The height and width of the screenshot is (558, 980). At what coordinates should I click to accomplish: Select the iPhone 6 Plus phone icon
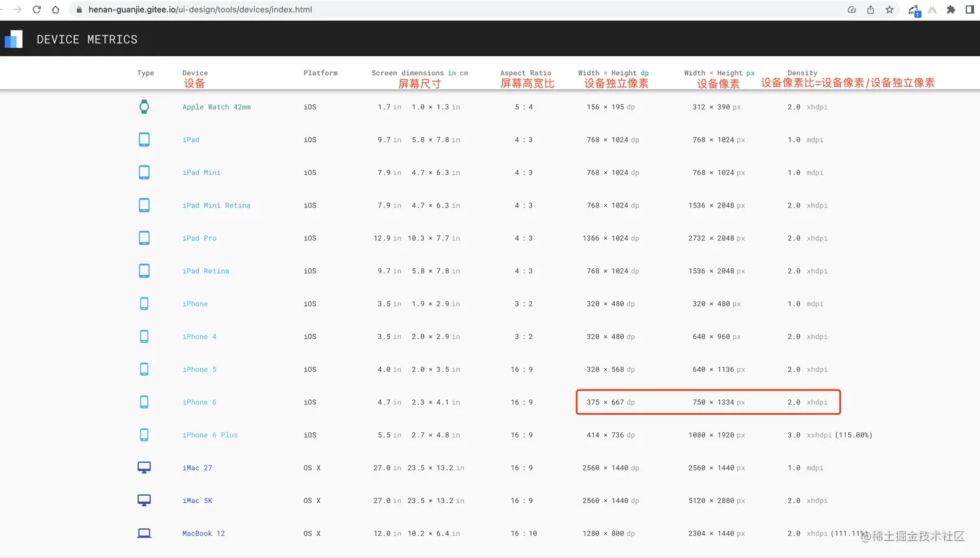[144, 435]
